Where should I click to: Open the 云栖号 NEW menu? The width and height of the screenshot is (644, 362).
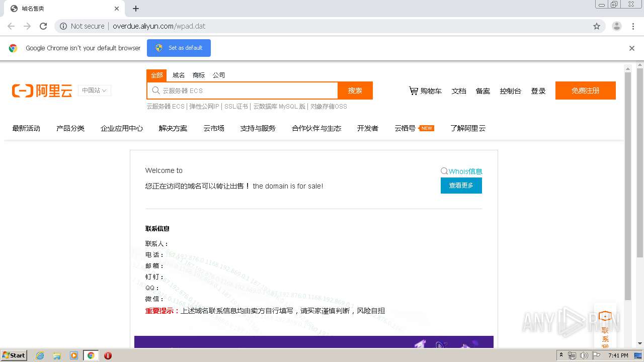(x=414, y=128)
